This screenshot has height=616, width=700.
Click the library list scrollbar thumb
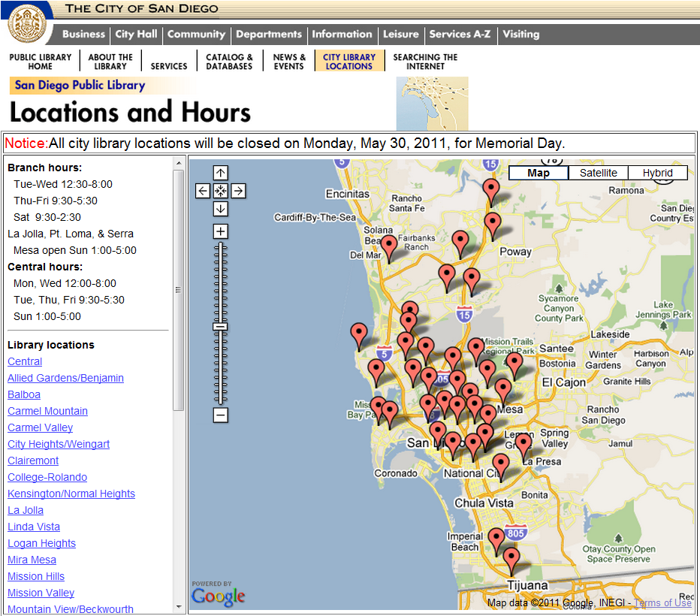(179, 290)
